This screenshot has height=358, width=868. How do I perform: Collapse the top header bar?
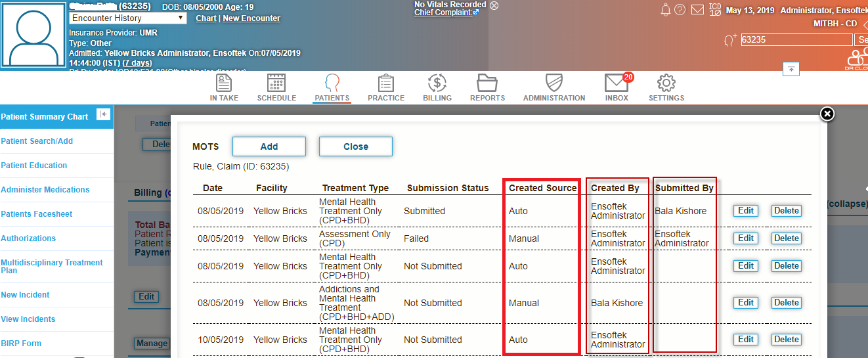coord(791,69)
